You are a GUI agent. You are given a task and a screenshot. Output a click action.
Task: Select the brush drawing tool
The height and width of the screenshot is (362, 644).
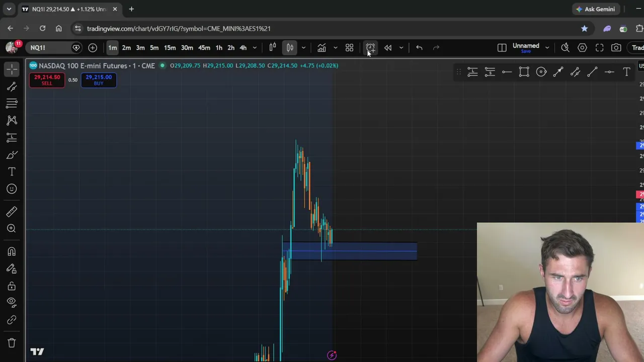click(12, 154)
